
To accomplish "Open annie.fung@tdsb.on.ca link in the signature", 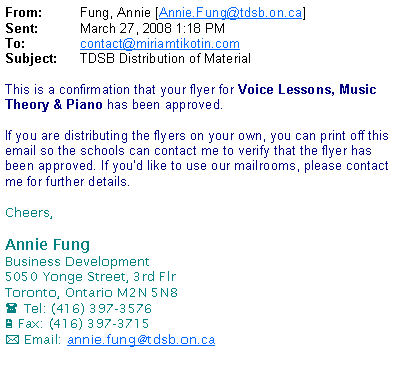I will click(x=141, y=340).
